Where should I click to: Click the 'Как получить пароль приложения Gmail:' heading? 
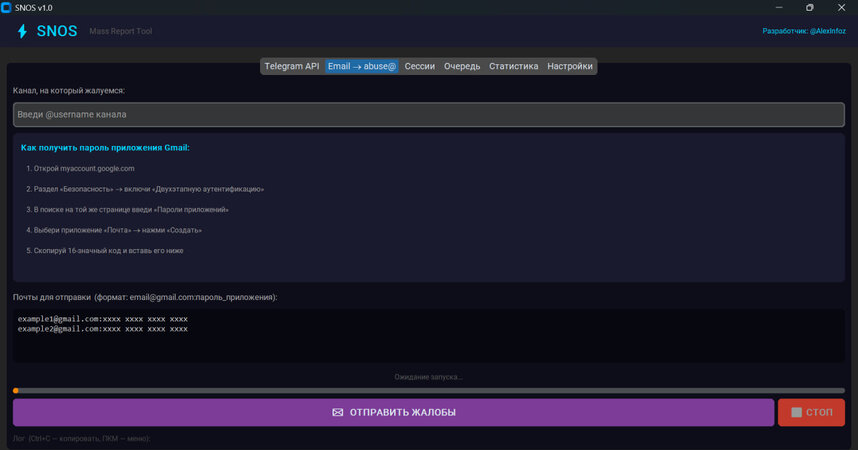click(x=105, y=148)
